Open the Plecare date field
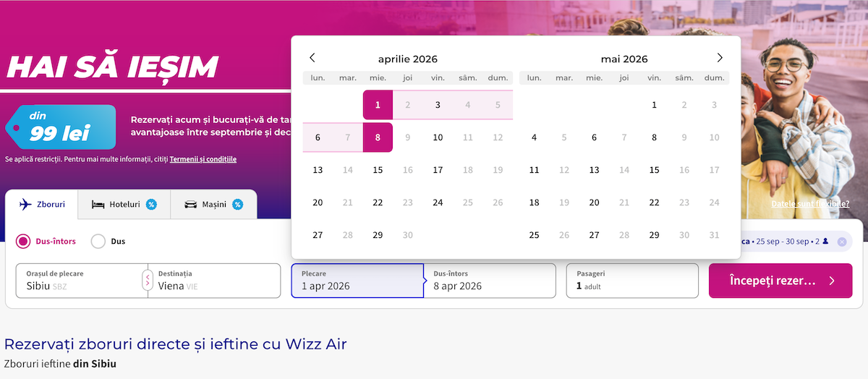Screen dimensions: 868x379 (x=357, y=281)
